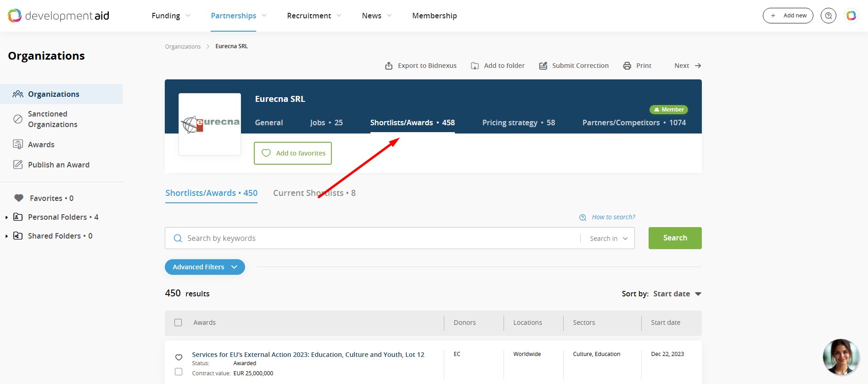
Task: Open the Advanced Filters dropdown
Action: (x=205, y=267)
